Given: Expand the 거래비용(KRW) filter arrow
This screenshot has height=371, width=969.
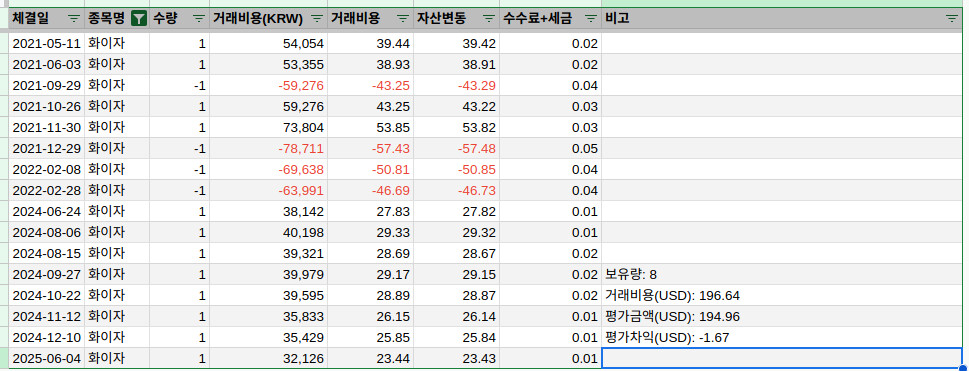Looking at the screenshot, I should 317,19.
